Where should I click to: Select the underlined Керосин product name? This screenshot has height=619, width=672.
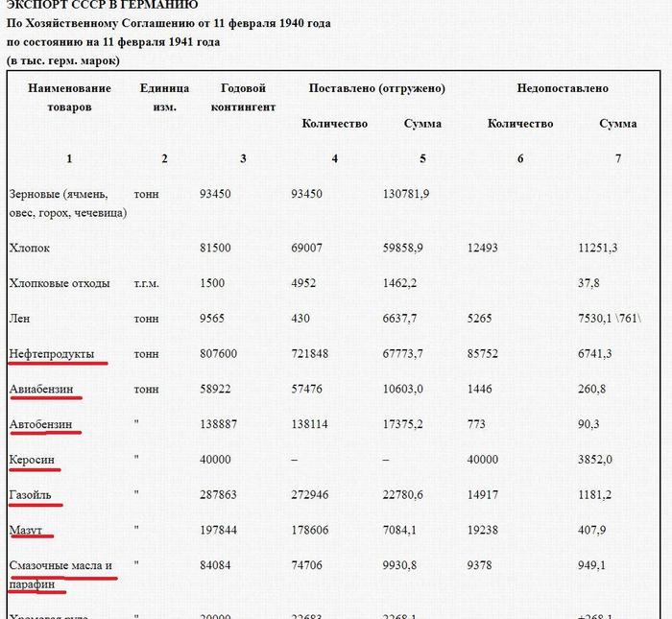33,459
